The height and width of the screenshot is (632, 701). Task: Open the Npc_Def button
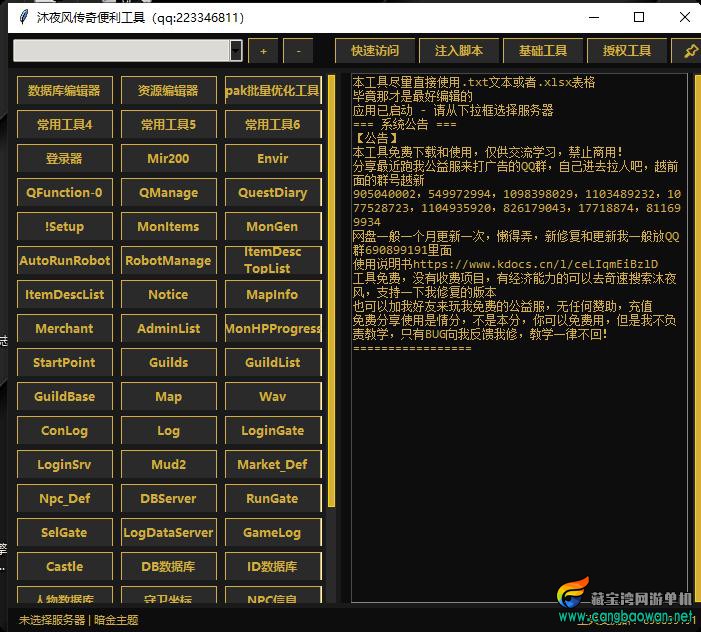64,498
